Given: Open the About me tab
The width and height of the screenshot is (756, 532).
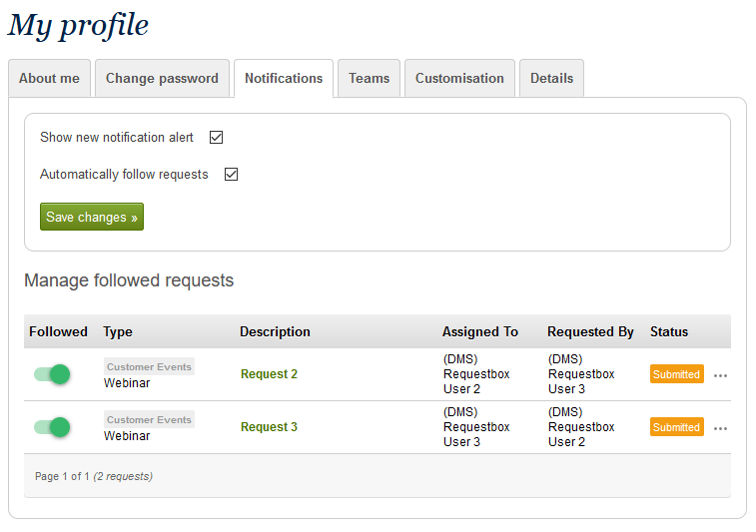Looking at the screenshot, I should tap(49, 79).
